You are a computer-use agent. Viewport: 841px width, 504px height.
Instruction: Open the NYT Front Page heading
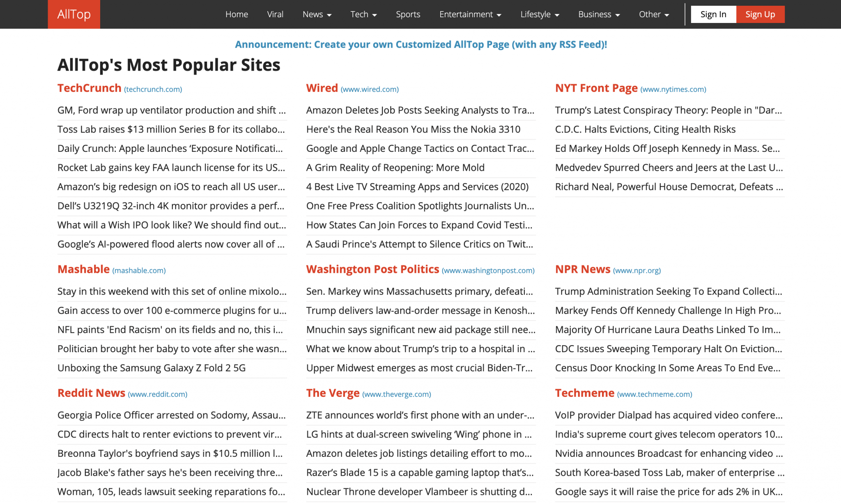click(596, 88)
